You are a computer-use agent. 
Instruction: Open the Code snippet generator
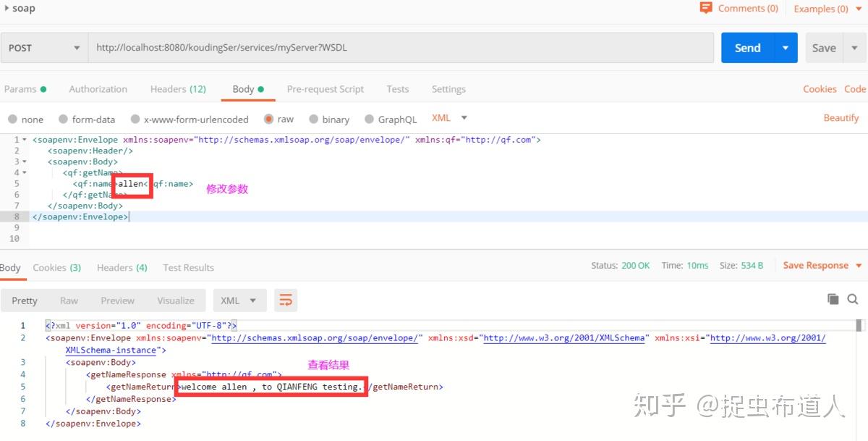tap(856, 88)
